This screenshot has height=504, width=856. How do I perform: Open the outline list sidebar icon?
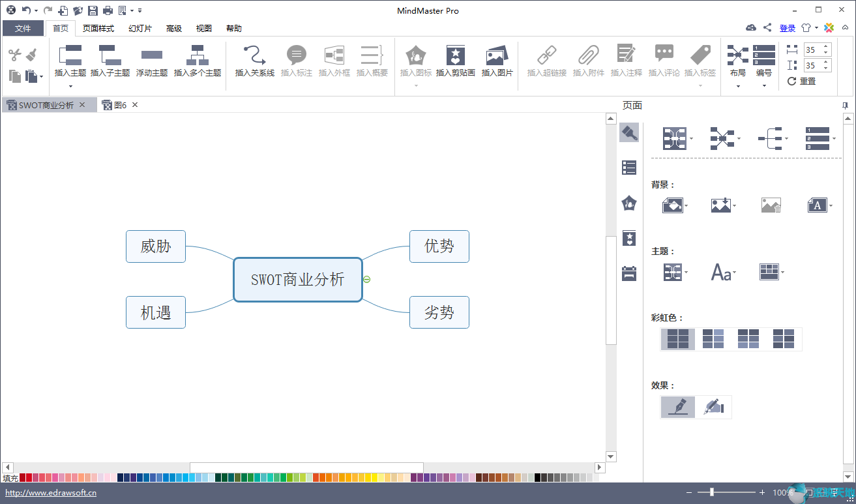point(629,168)
